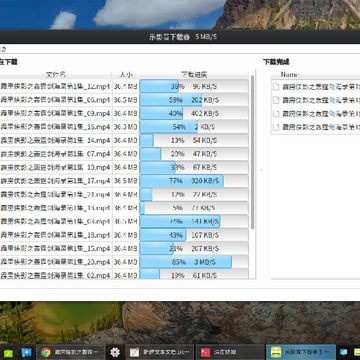This screenshot has width=360, height=360.
Task: Select the file name ending _14.mp4
Action: coord(55,140)
